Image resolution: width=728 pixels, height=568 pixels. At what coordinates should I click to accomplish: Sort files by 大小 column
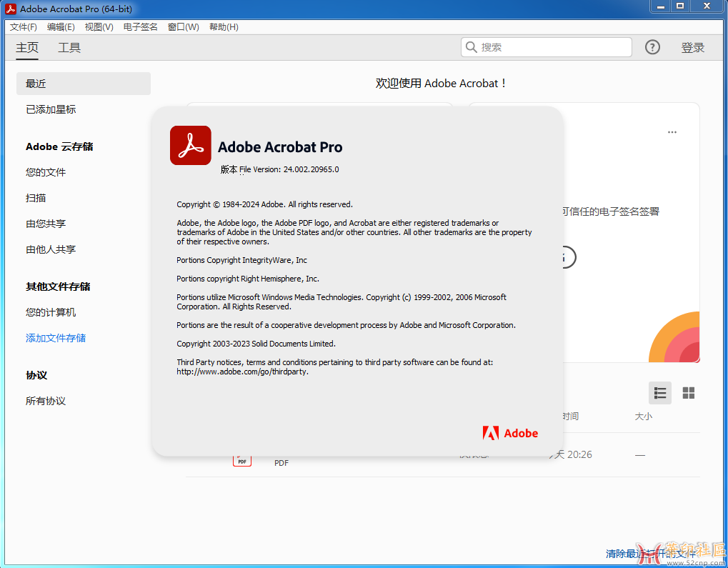644,416
